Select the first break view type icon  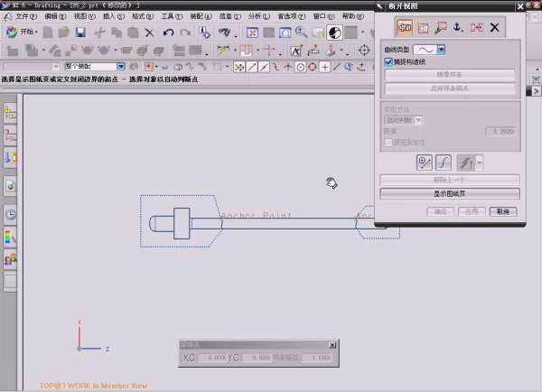click(404, 28)
